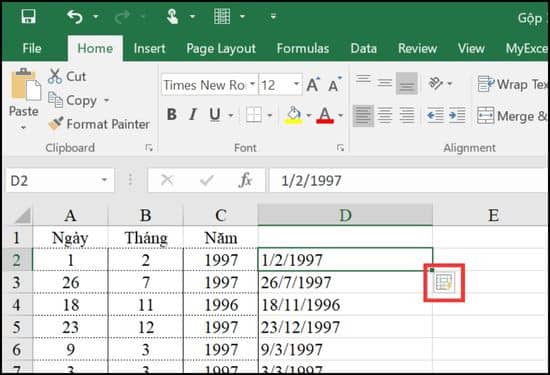Click the Borders icon
550x375 pixels.
coord(254,115)
